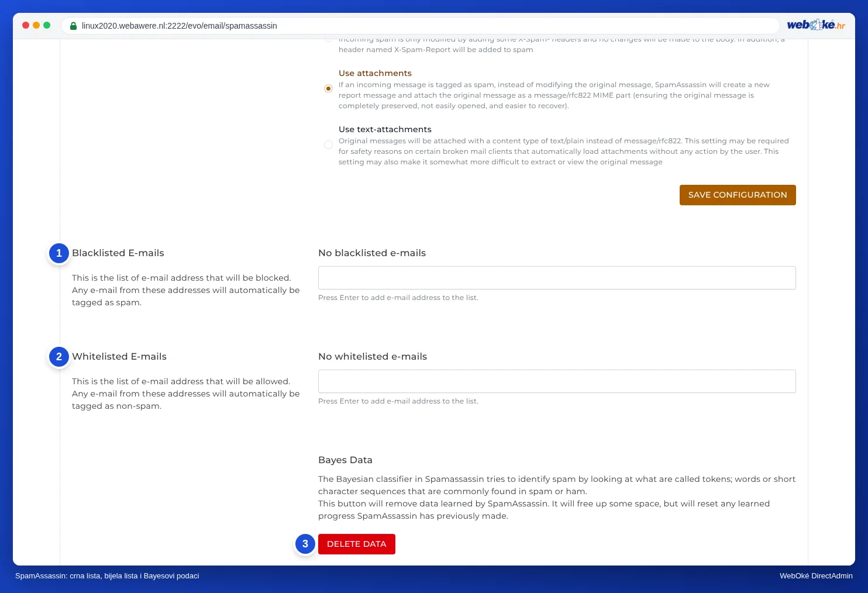Image resolution: width=868 pixels, height=593 pixels.
Task: Click the Save Configuration button
Action: tap(738, 195)
